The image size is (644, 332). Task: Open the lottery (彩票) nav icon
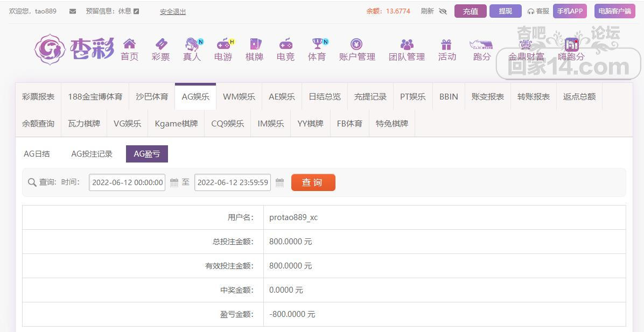click(x=160, y=44)
